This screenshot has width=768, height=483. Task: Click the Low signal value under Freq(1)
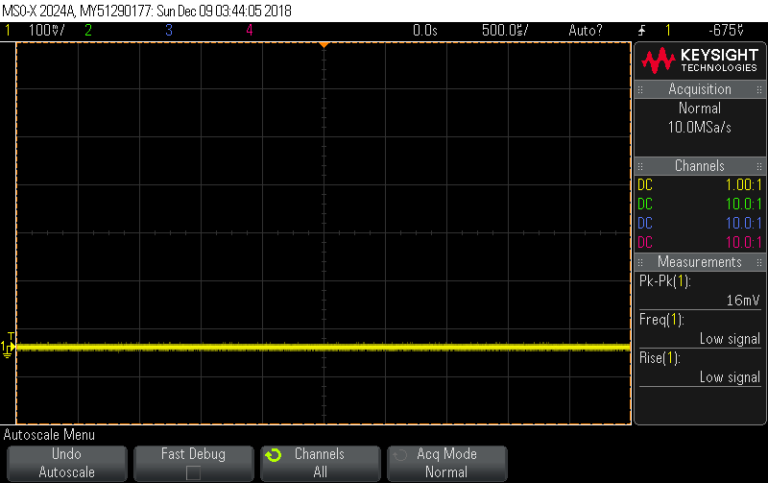(730, 339)
